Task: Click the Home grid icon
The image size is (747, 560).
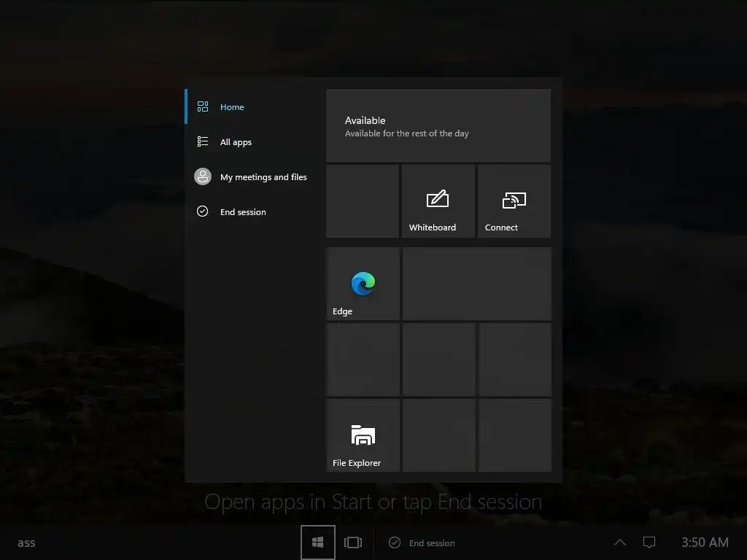Action: pyautogui.click(x=203, y=106)
